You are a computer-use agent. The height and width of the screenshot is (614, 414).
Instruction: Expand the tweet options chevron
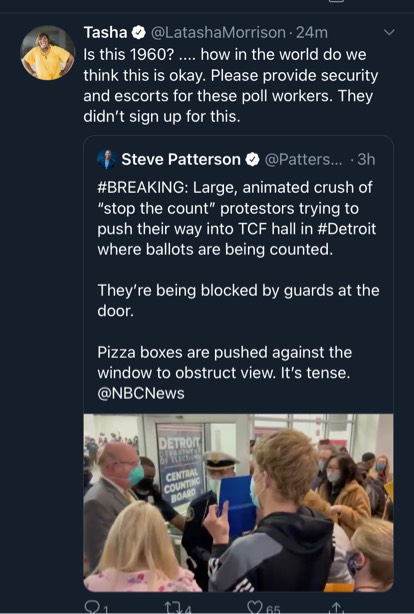(x=389, y=33)
